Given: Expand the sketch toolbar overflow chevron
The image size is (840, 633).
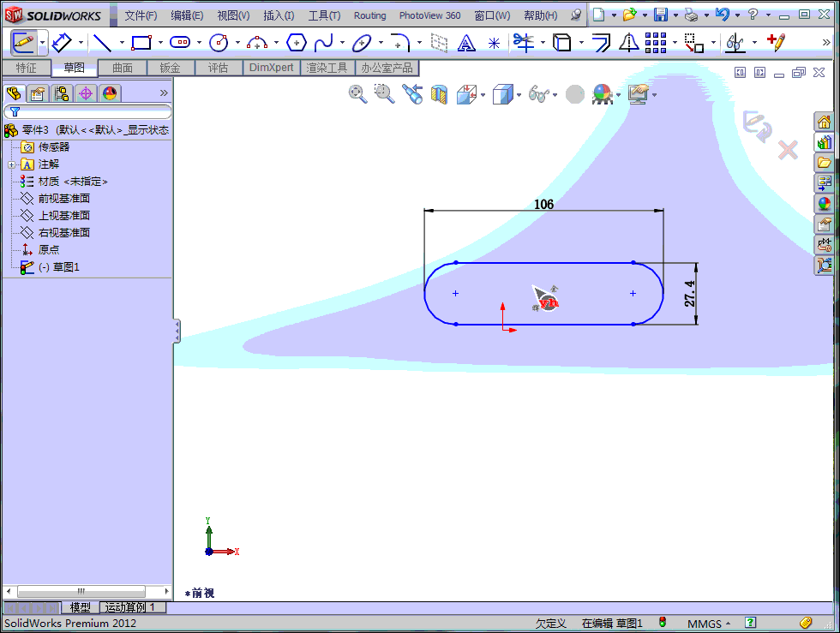Looking at the screenshot, I should (x=826, y=42).
